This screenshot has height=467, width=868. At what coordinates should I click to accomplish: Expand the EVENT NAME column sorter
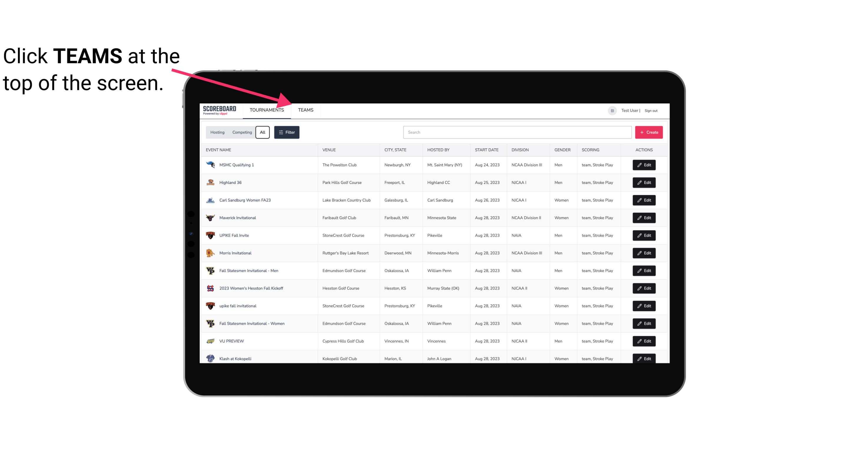(x=220, y=149)
